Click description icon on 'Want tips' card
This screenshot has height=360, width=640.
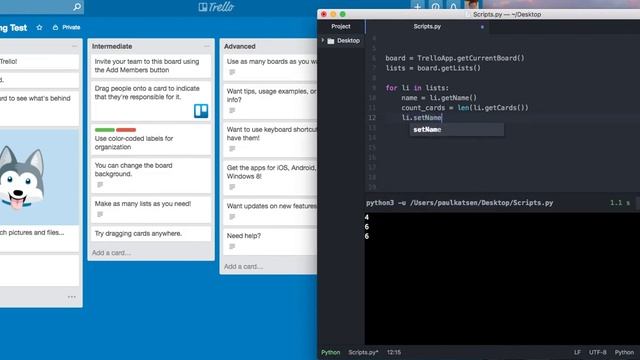click(x=232, y=111)
